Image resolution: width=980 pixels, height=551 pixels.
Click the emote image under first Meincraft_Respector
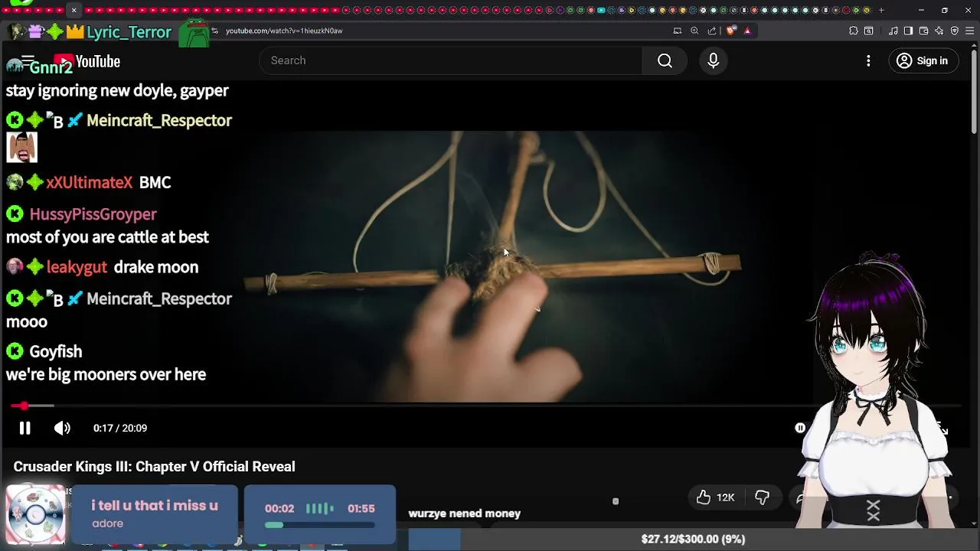(x=21, y=148)
